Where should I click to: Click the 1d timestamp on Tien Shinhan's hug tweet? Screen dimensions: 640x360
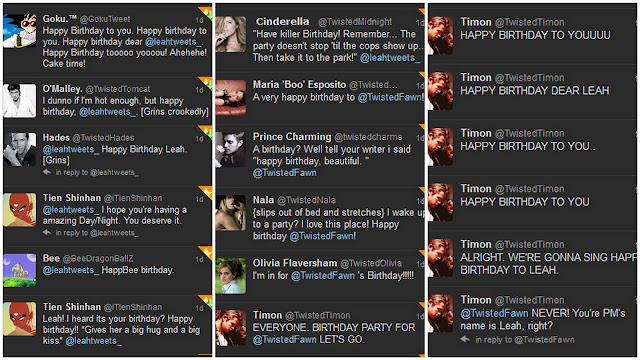(x=199, y=308)
